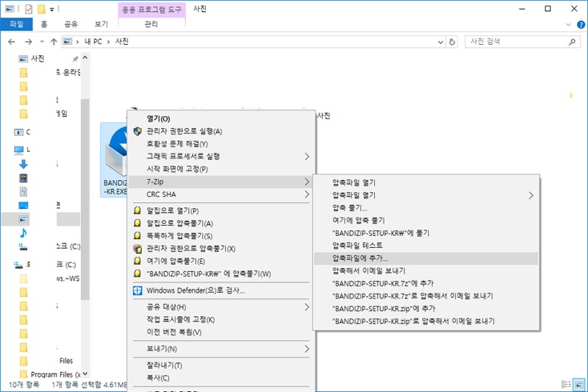
Task: Open the 파일 ribbon tab
Action: 15,24
